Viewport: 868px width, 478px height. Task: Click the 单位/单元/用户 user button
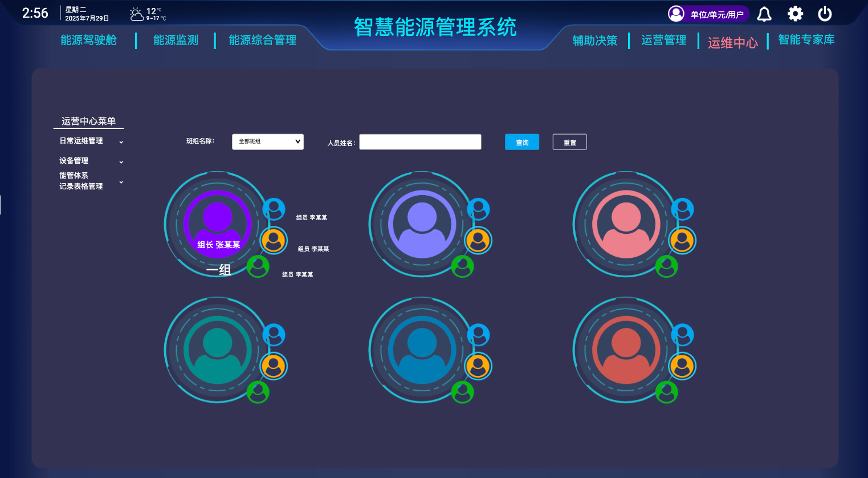tap(708, 14)
